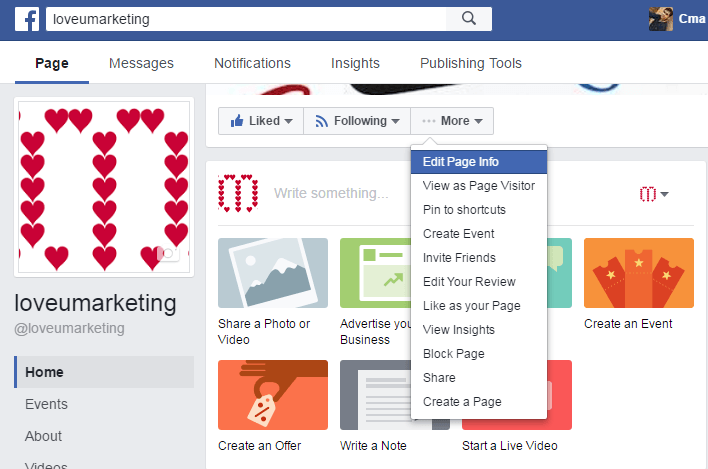
Task: Open the Following dropdown button
Action: [357, 121]
